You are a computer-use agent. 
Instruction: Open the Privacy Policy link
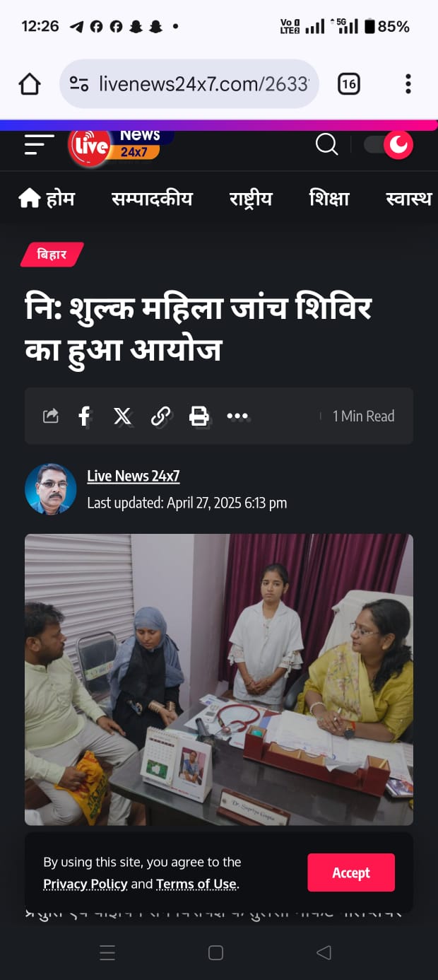[85, 884]
